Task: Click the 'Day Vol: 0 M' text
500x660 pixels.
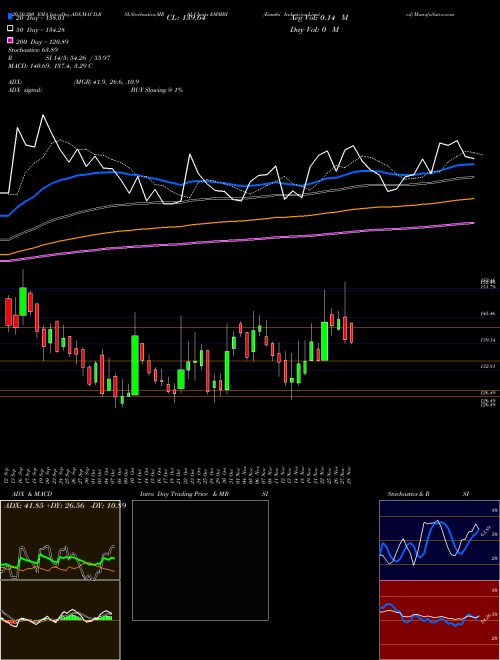Action: (x=314, y=30)
